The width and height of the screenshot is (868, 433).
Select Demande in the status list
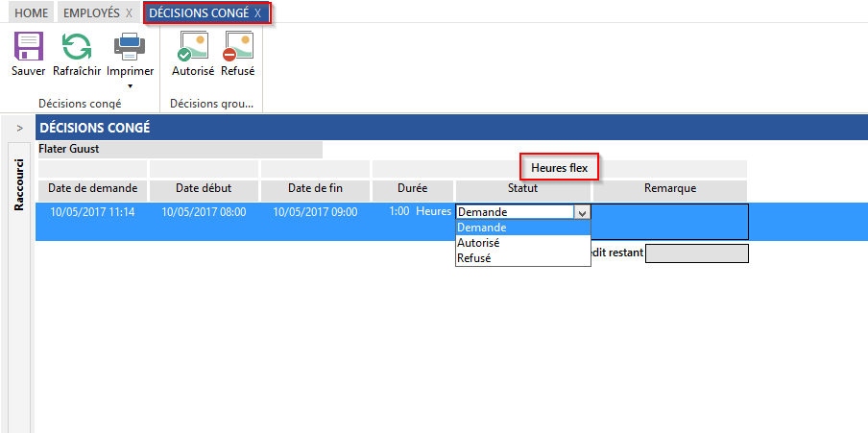(x=522, y=228)
